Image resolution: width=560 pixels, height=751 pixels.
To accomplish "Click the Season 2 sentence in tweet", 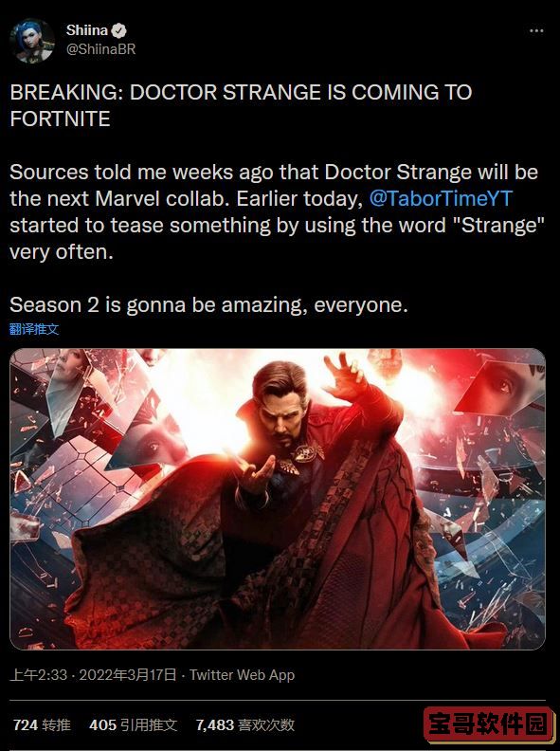I will [208, 304].
